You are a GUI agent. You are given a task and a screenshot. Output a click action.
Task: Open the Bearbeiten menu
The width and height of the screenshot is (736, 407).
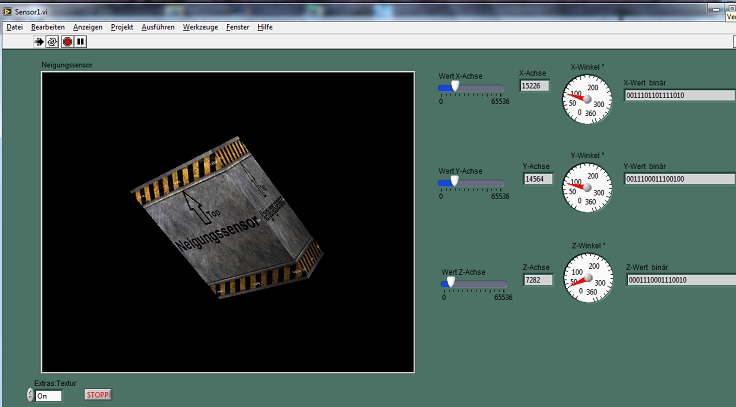(48, 27)
